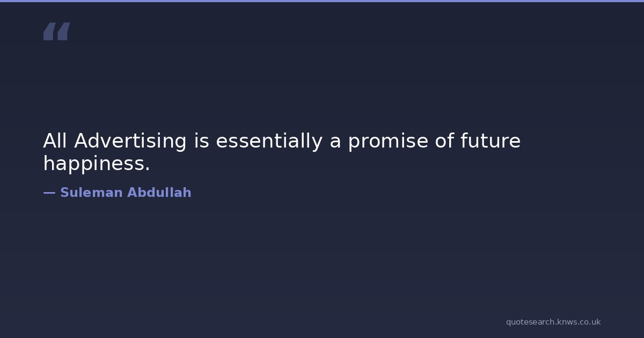Image resolution: width=644 pixels, height=338 pixels.
Task: Click the author name Suleman Abdullah
Action: pos(126,193)
